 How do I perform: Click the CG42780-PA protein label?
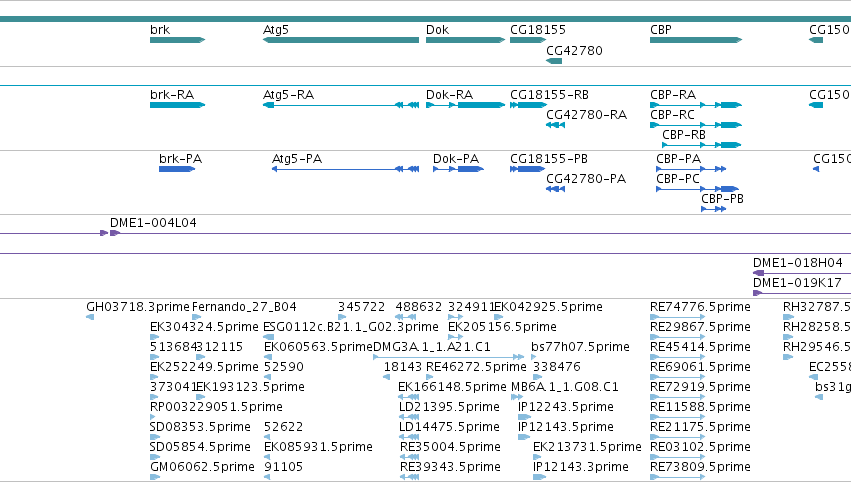pos(586,179)
